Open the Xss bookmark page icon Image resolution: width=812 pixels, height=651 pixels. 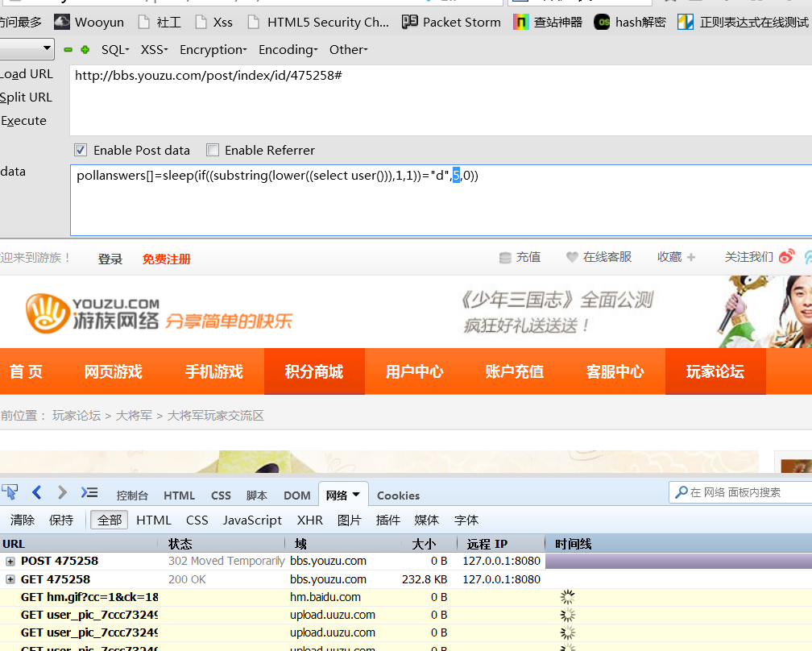tap(201, 23)
